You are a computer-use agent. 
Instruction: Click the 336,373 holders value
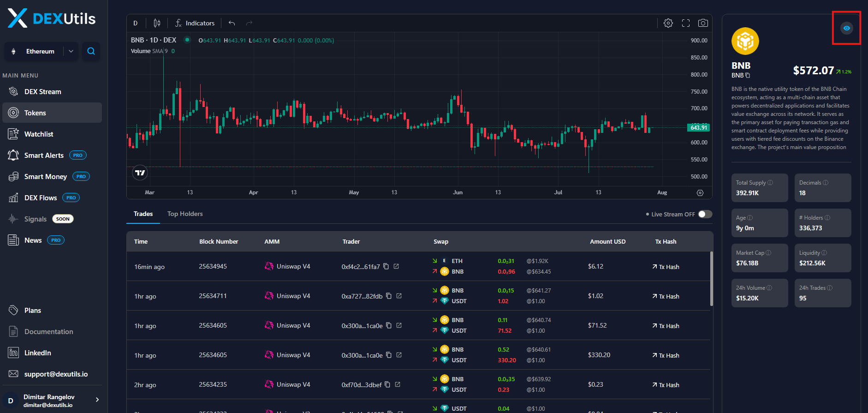pos(811,228)
